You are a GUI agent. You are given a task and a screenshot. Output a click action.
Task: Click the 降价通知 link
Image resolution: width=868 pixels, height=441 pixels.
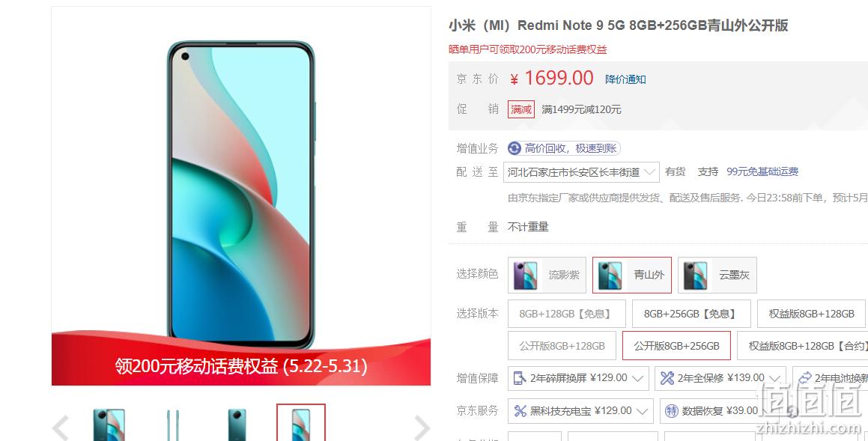[625, 79]
